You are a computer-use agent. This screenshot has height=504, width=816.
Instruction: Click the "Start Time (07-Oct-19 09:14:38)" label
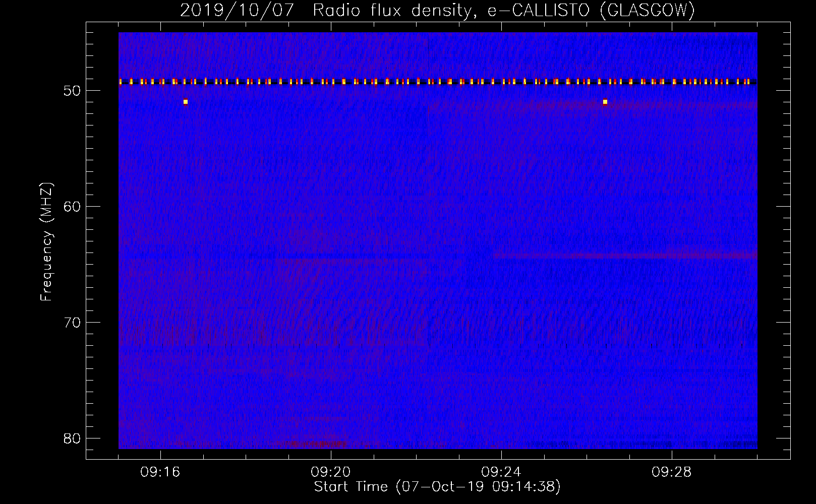pyautogui.click(x=437, y=487)
